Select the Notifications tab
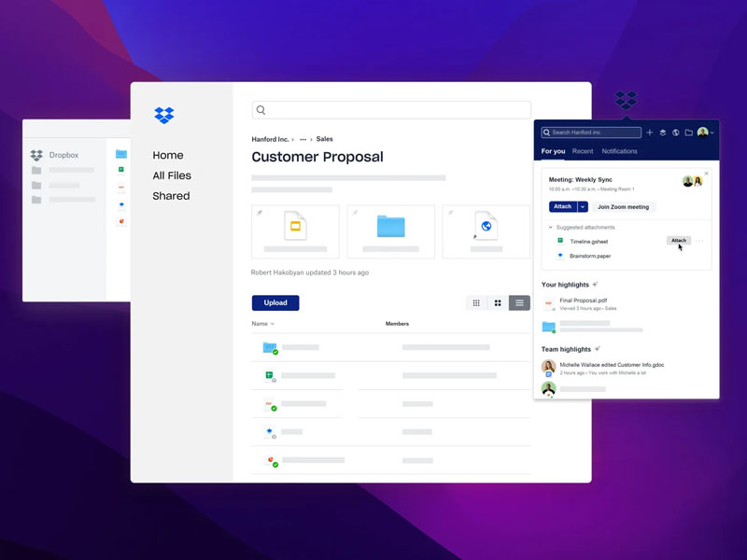 coord(619,151)
